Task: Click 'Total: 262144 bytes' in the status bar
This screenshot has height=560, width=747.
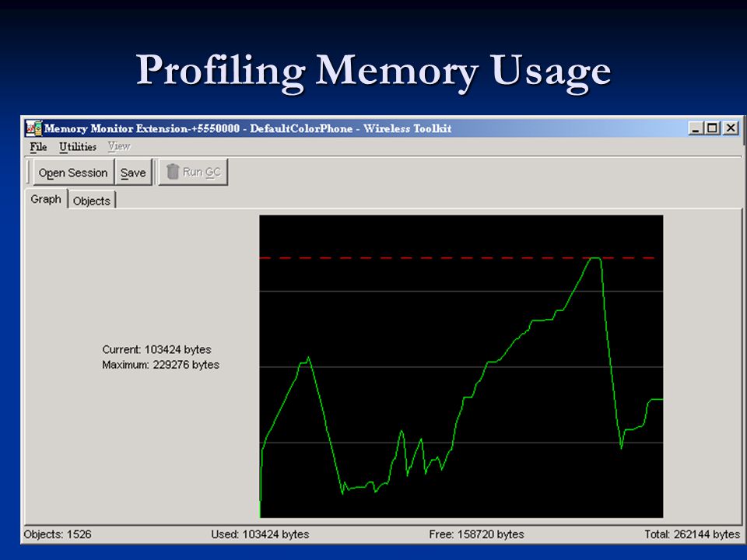Action: pyautogui.click(x=693, y=534)
